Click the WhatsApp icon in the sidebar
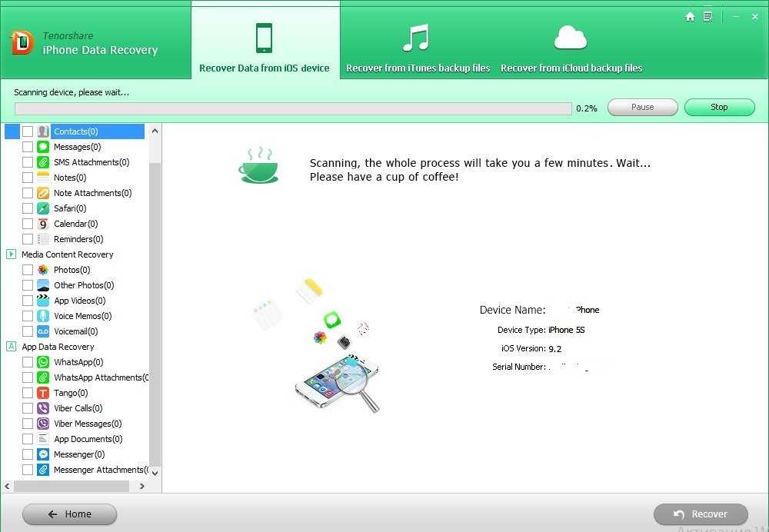The image size is (769, 532). pos(43,362)
